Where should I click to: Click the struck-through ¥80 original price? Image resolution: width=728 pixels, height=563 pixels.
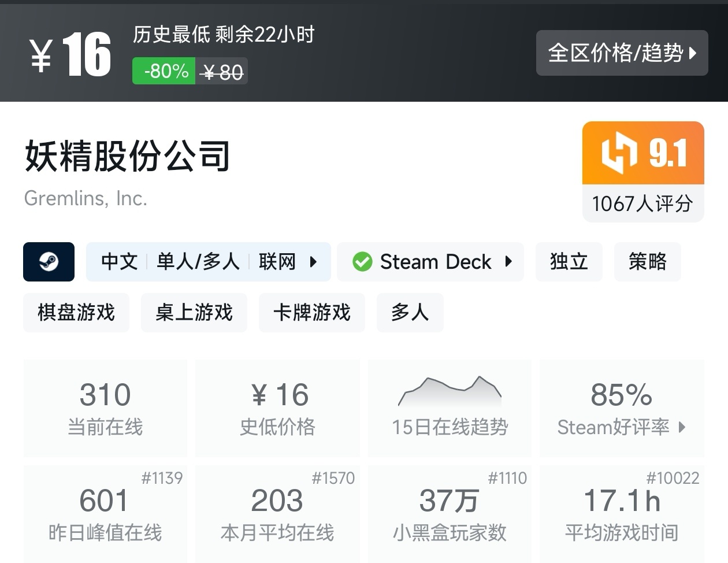222,72
